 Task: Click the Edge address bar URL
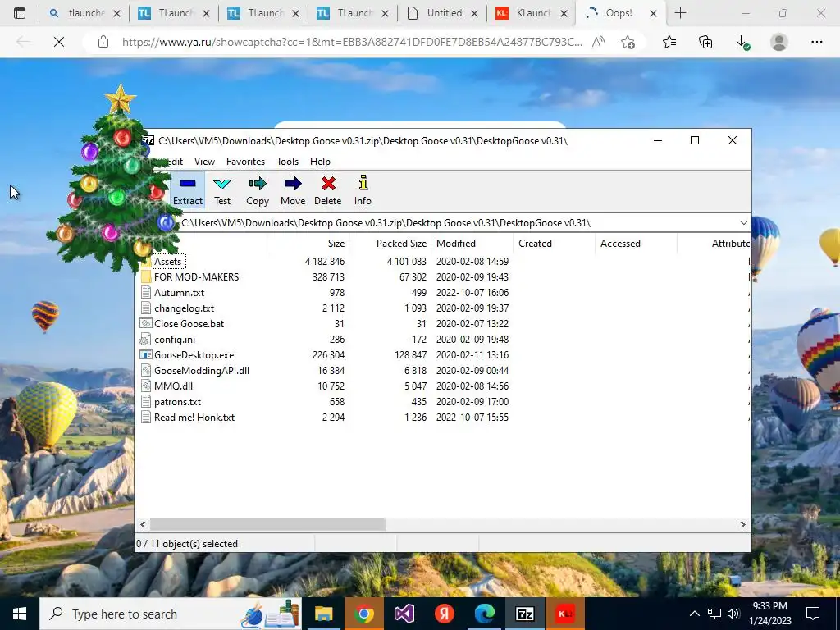tap(352, 42)
